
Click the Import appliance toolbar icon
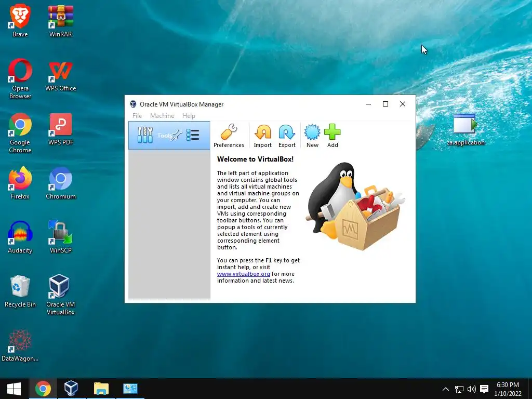(x=262, y=132)
